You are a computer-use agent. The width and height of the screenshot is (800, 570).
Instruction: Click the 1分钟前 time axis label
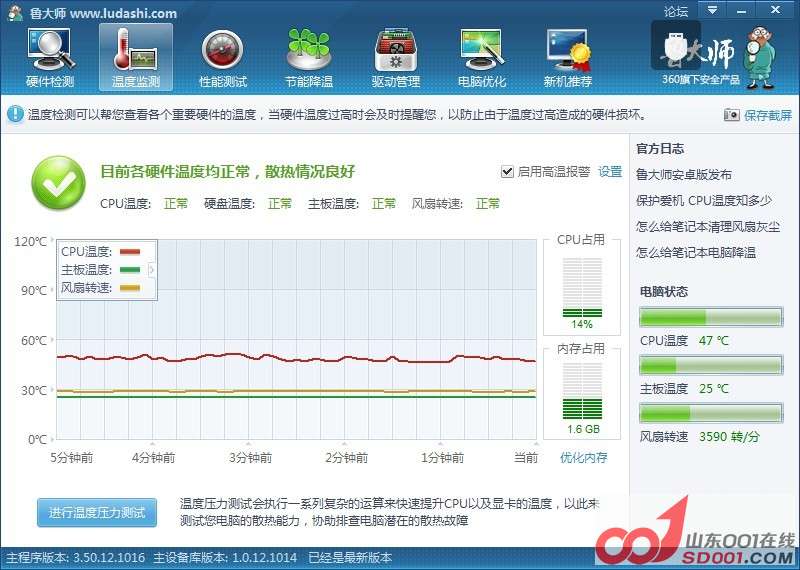442,458
